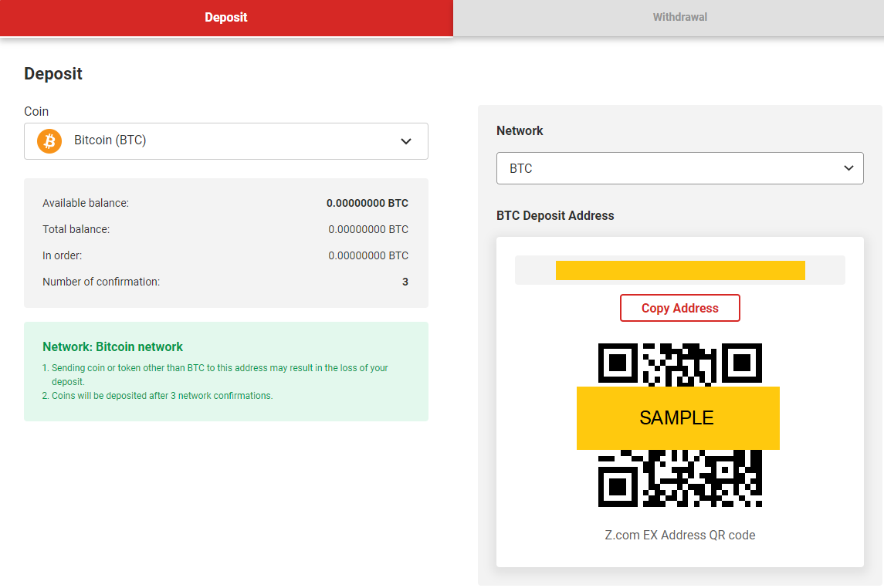Select the bold available balance 0.00000000 BTC value
Screen dimensions: 884x588
click(367, 203)
